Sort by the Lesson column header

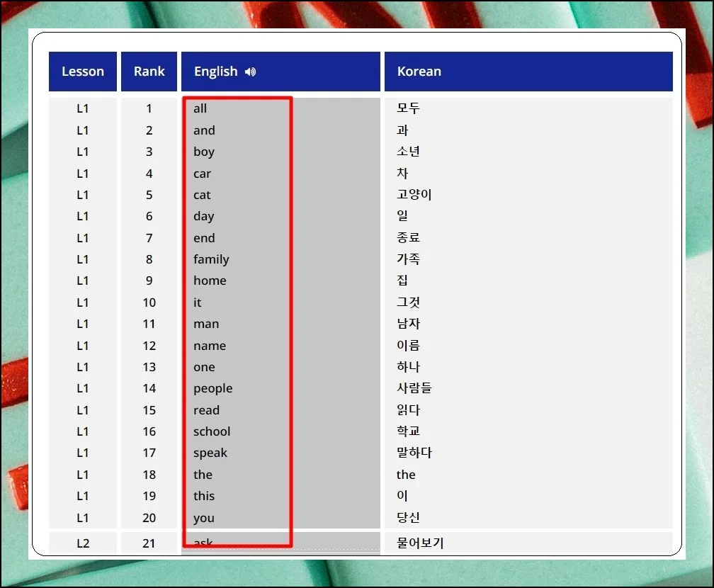tap(83, 72)
